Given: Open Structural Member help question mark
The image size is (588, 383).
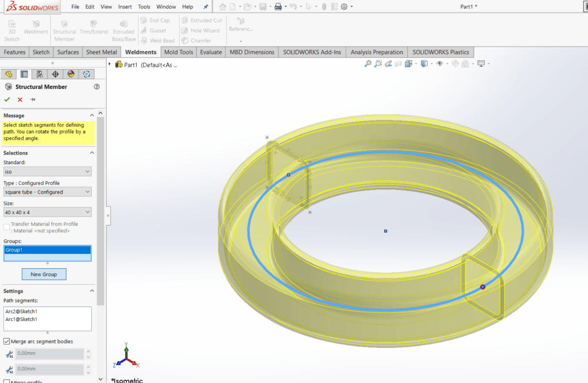Looking at the screenshot, I should click(x=96, y=87).
